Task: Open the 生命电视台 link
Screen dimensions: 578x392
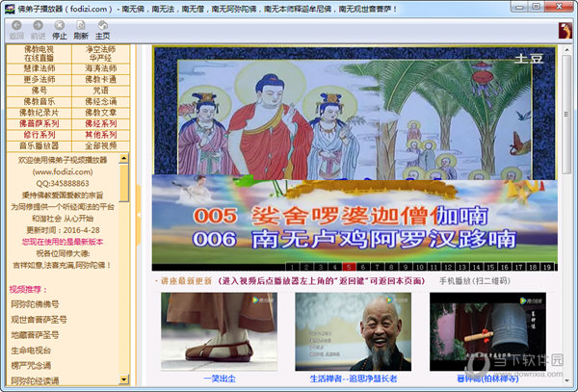Action: (31, 351)
